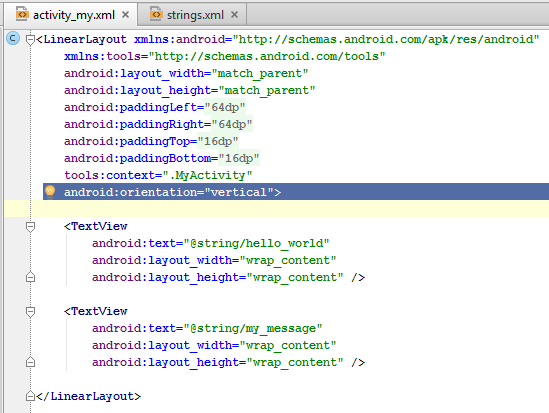Switch to the strings.xml tab
The width and height of the screenshot is (549, 413).
tap(192, 15)
